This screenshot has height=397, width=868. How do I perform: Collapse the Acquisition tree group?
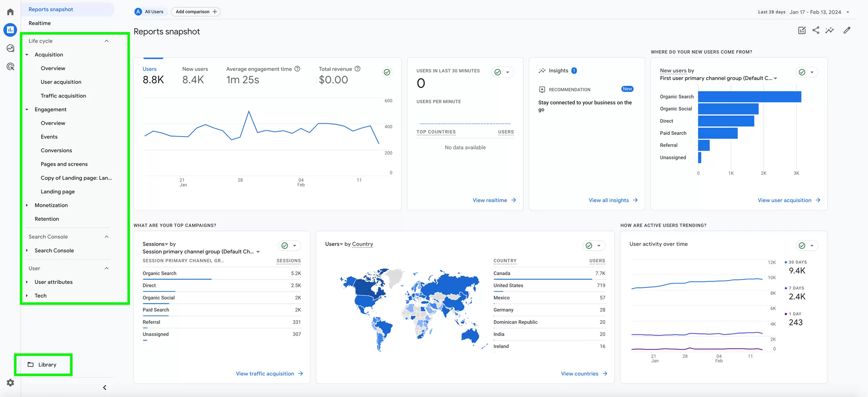pos(27,55)
